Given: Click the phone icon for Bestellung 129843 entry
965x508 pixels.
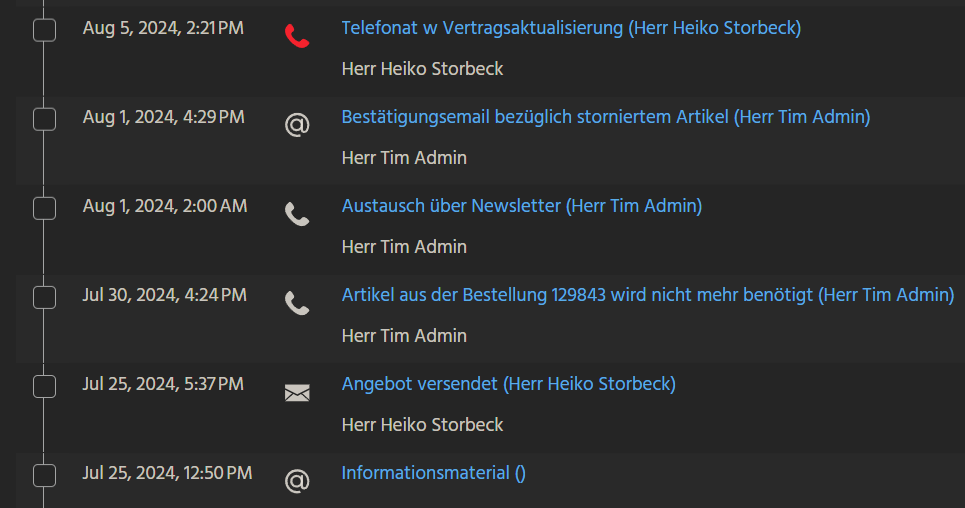Looking at the screenshot, I should [x=297, y=303].
